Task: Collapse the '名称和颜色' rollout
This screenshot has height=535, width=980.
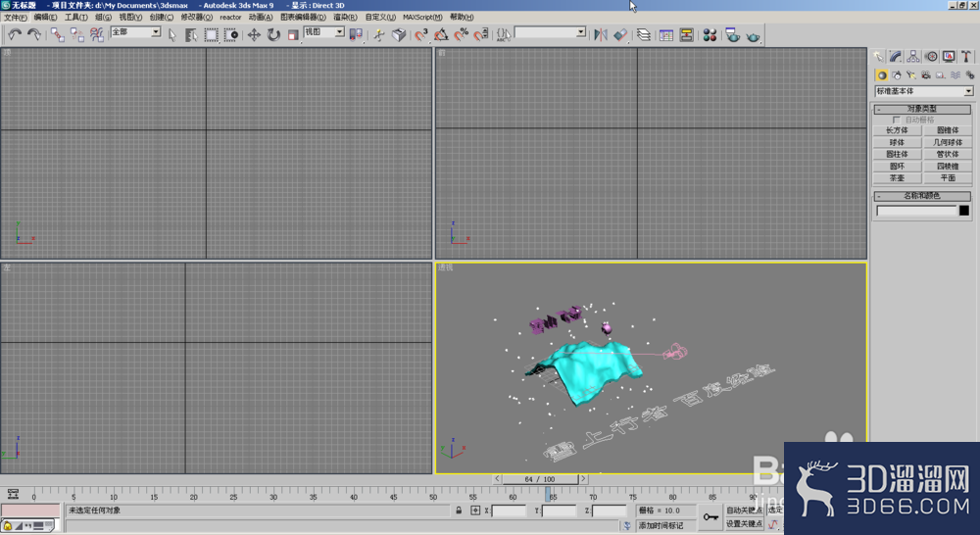Action: click(x=922, y=196)
